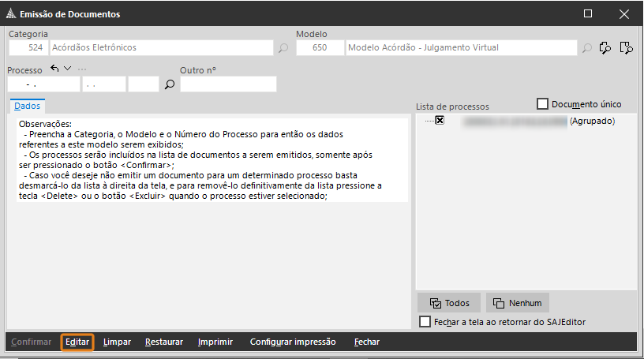Screen dimensions: 644x359
Task: Click the last document icon at far right of Modelo
Action: [627, 48]
